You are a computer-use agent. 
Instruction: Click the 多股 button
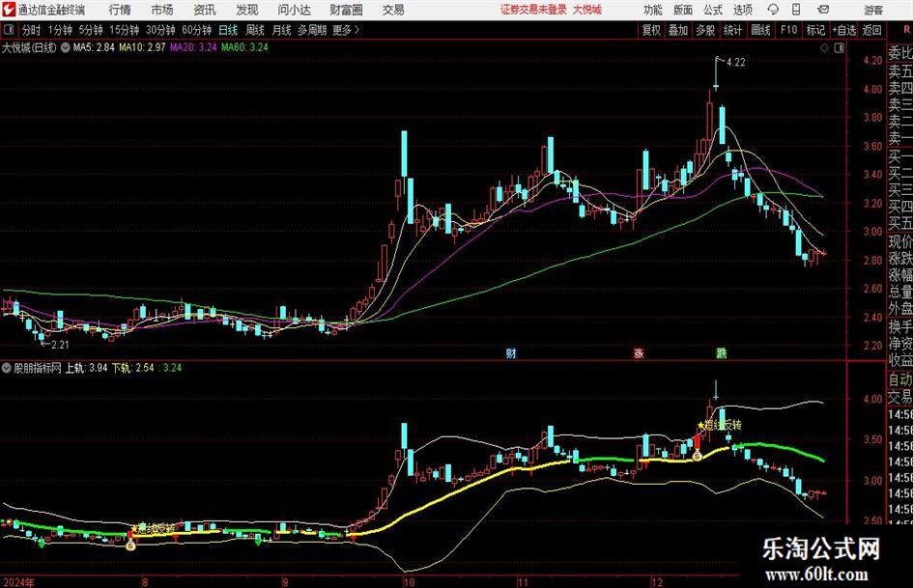[705, 30]
